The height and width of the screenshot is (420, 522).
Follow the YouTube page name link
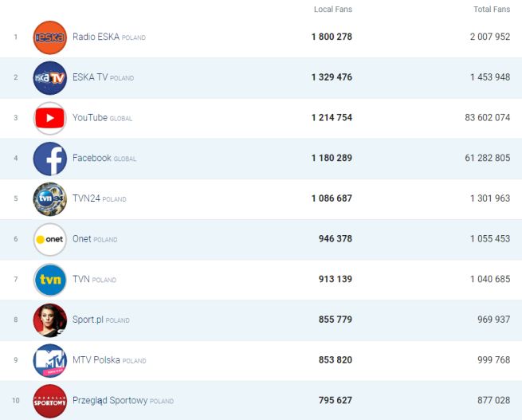point(89,118)
